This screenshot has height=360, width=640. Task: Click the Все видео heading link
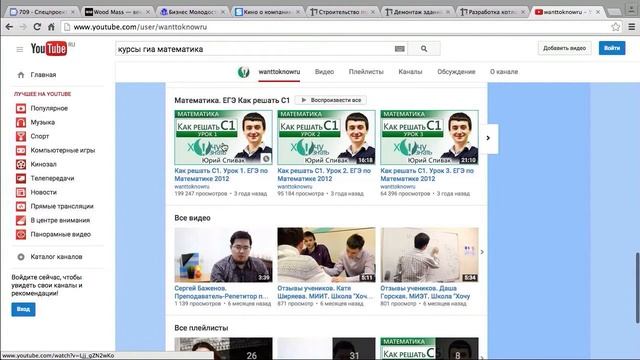(192, 218)
